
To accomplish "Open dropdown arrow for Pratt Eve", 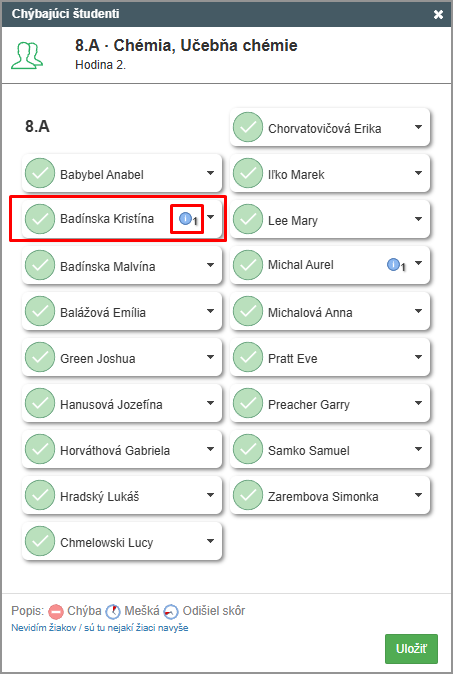I will click(418, 357).
